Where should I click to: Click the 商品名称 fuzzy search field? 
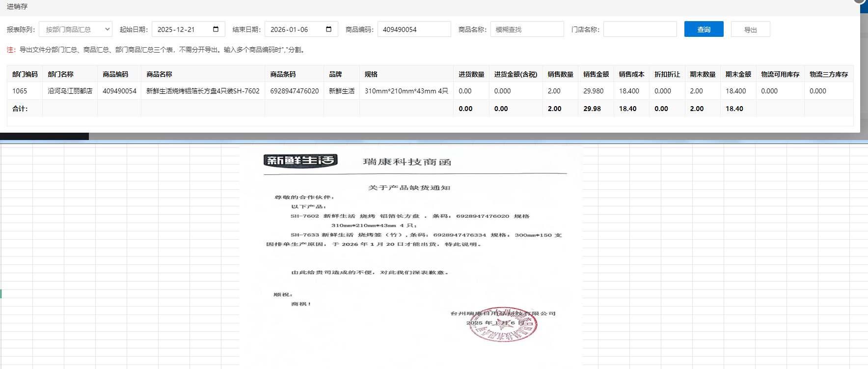point(526,29)
